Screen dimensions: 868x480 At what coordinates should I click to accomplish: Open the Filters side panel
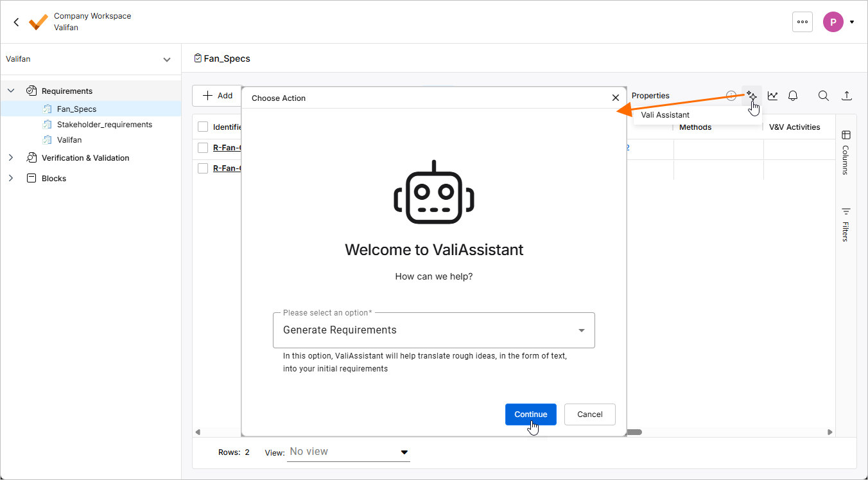[846, 224]
